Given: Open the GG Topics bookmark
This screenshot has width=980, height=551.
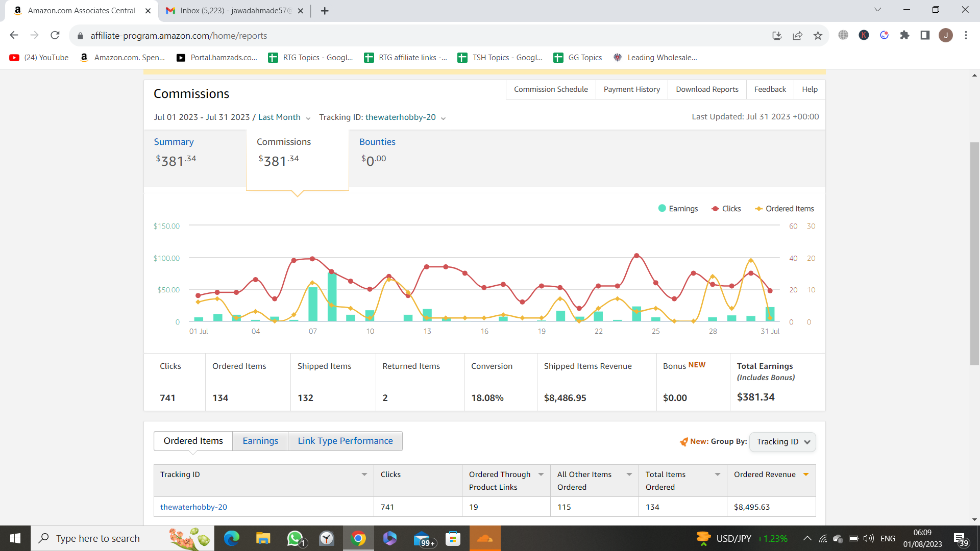Looking at the screenshot, I should 578,58.
